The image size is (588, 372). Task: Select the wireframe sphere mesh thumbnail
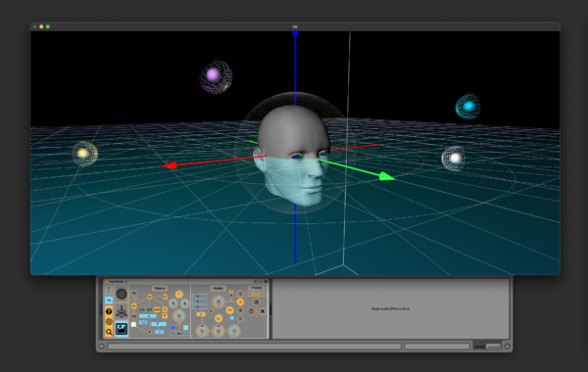pos(122,294)
